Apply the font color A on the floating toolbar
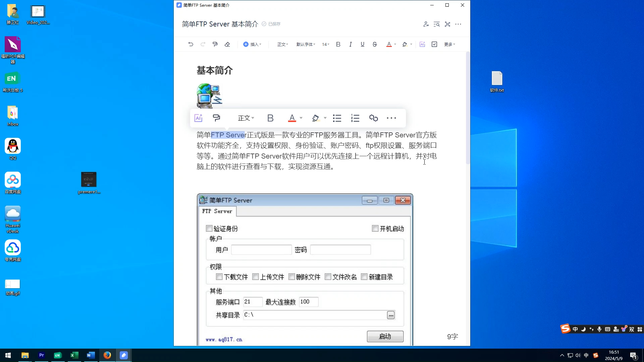Screen dimensions: 644x362 (x=292, y=118)
